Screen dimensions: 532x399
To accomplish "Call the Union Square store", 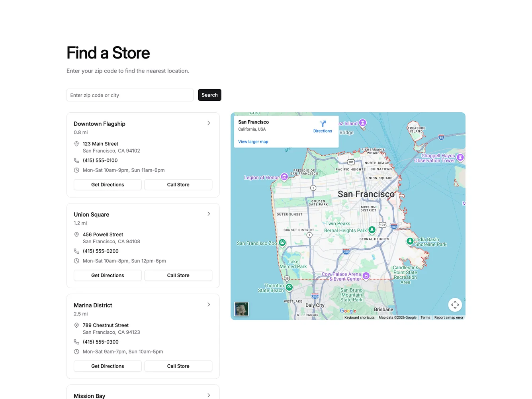I will click(178, 275).
